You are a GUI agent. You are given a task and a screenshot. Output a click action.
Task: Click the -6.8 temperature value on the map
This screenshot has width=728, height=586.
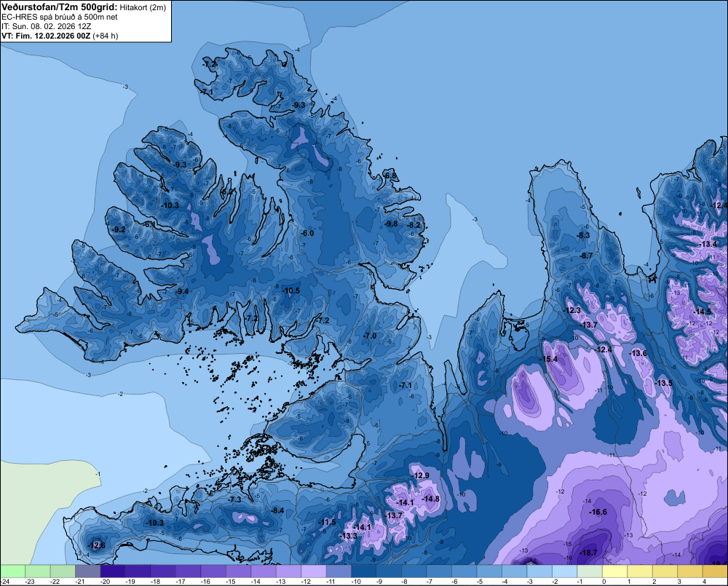391,175
